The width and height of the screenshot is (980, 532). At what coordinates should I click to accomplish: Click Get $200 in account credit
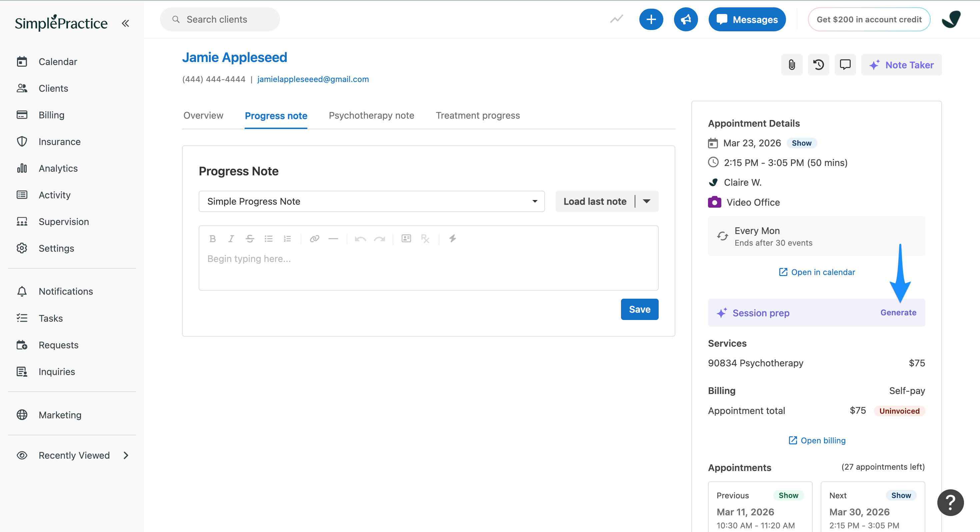tap(869, 19)
